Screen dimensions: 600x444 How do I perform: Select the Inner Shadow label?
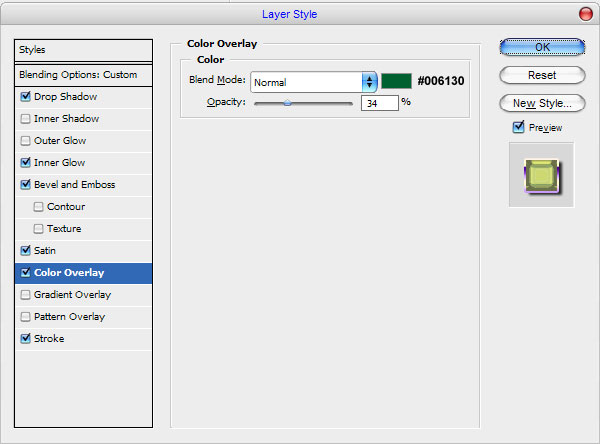coord(67,119)
